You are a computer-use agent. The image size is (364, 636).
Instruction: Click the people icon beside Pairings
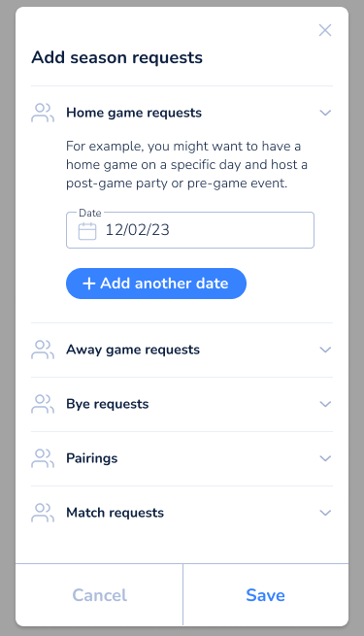click(x=43, y=458)
